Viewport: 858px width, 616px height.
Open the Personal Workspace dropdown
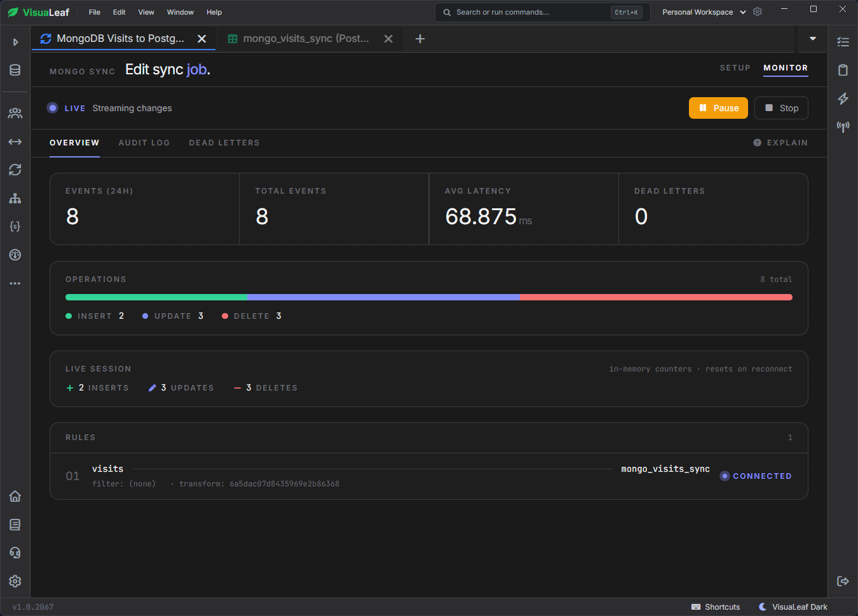click(x=704, y=12)
